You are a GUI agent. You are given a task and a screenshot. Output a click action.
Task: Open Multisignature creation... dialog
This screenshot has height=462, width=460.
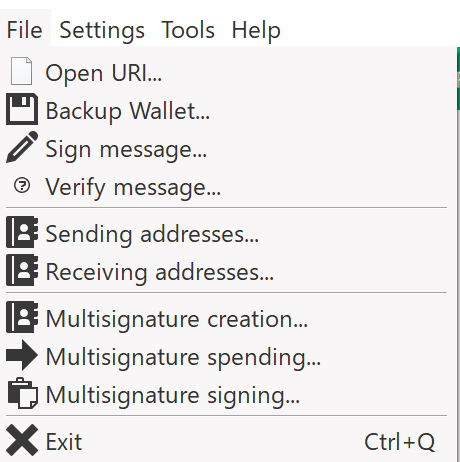(x=227, y=317)
